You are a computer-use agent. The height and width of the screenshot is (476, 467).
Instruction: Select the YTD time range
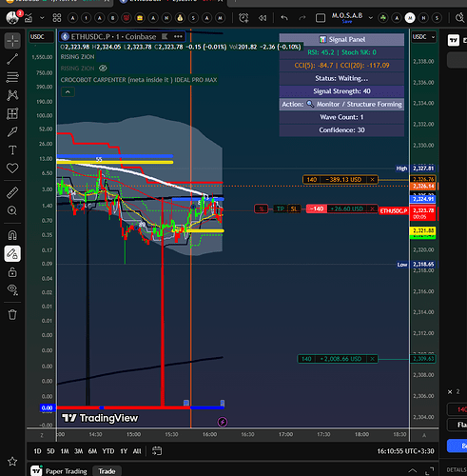(108, 451)
